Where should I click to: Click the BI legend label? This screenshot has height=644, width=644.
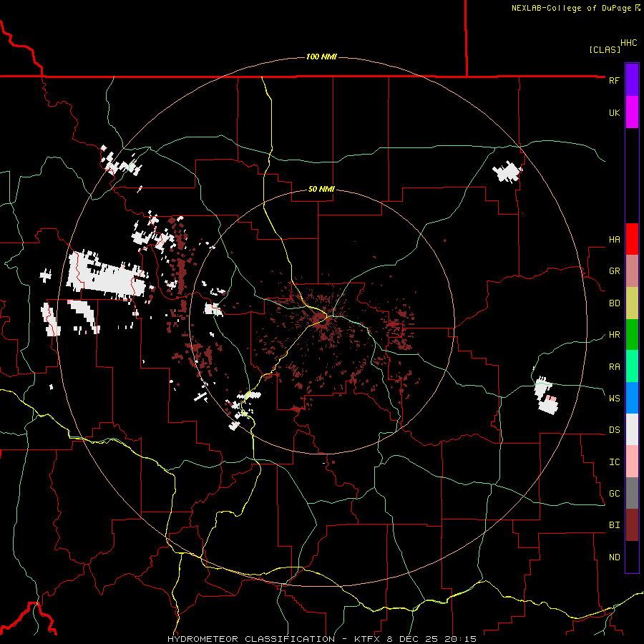(x=614, y=525)
